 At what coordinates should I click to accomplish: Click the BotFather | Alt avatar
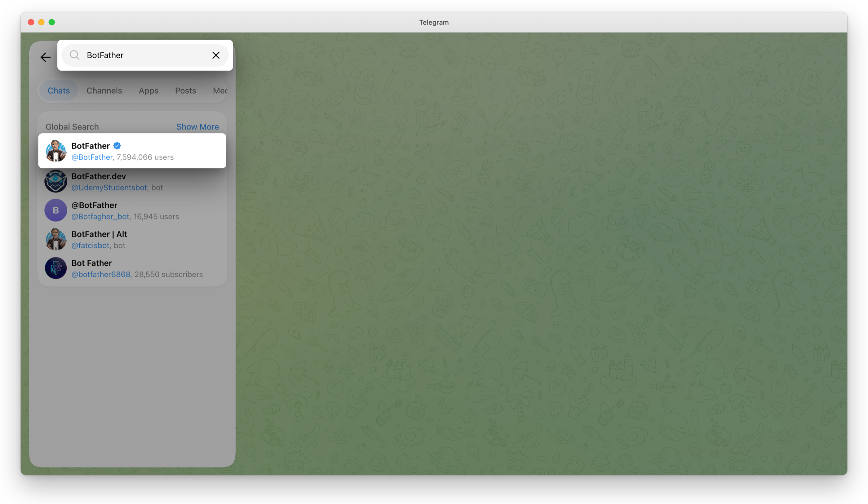(56, 239)
